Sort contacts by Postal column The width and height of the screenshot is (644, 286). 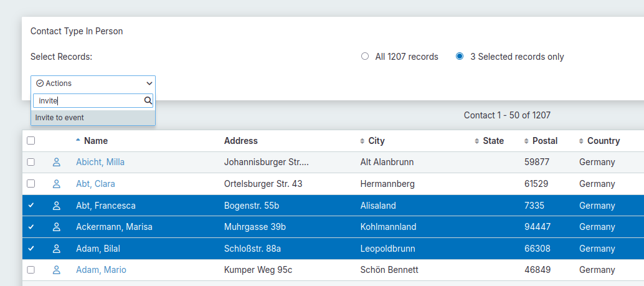point(545,141)
